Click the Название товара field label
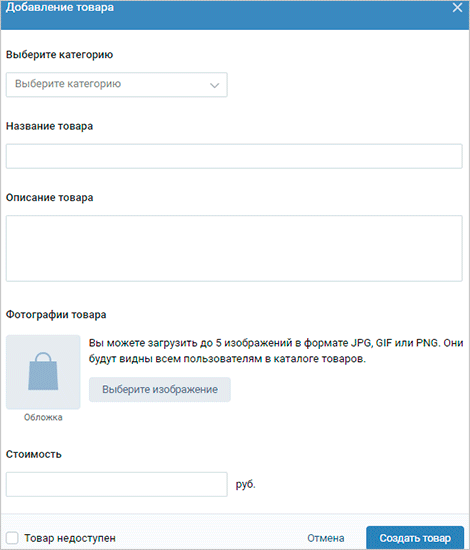Screen dimensions: 470x550 [x=49, y=126]
